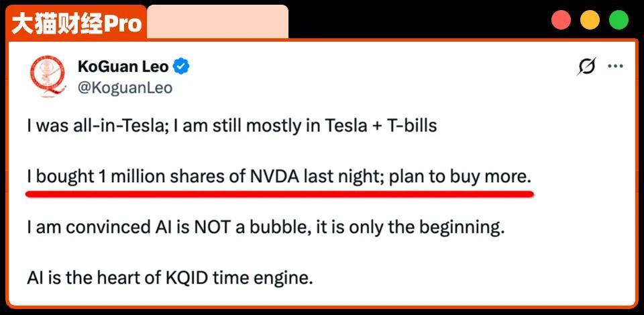644x315 pixels.
Task: Open the Grok slashed-circle icon
Action: (587, 66)
